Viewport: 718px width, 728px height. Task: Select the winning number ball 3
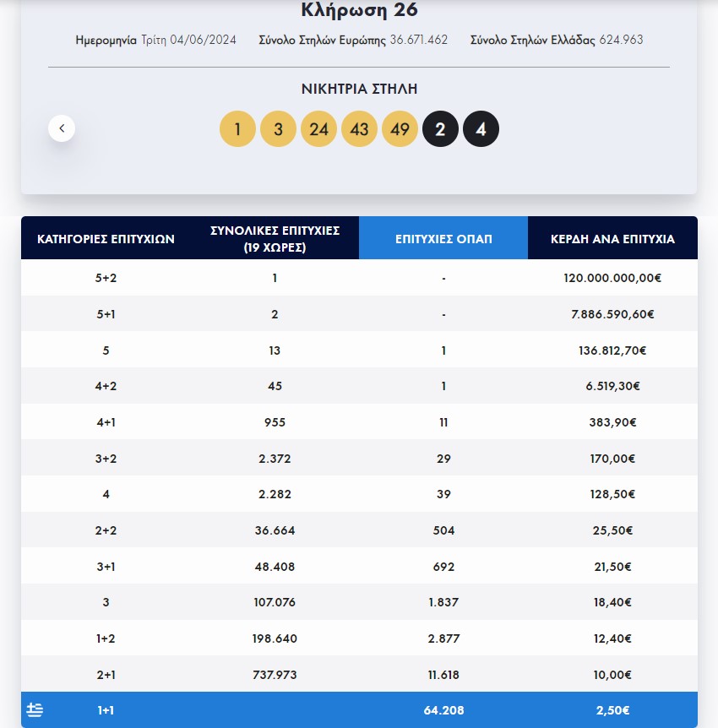coord(278,128)
